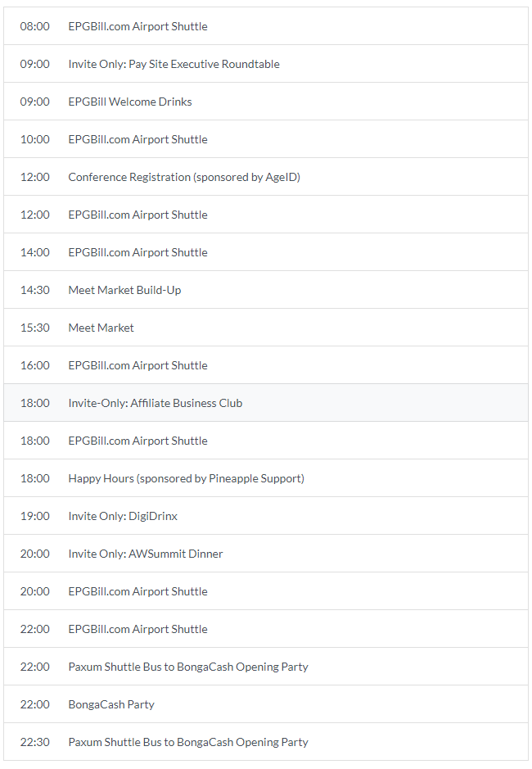Select the 16:00 Airport Shuttle row
The image size is (532, 769).
tap(138, 365)
